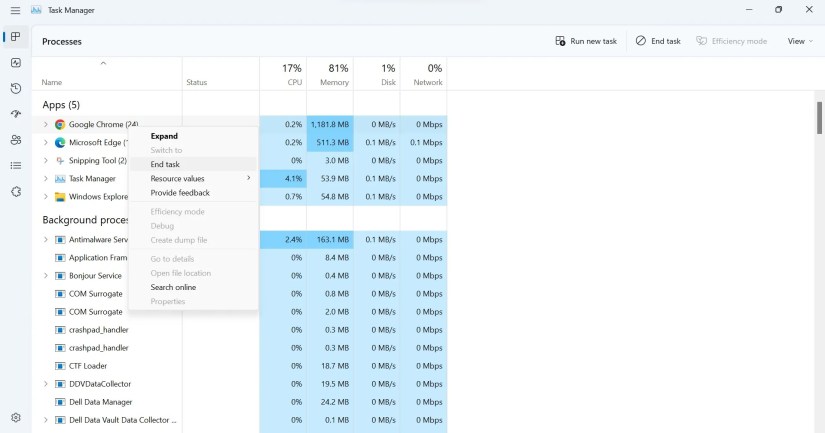Screen dimensions: 825x433
Task: Click Run new task button
Action: 586,41
